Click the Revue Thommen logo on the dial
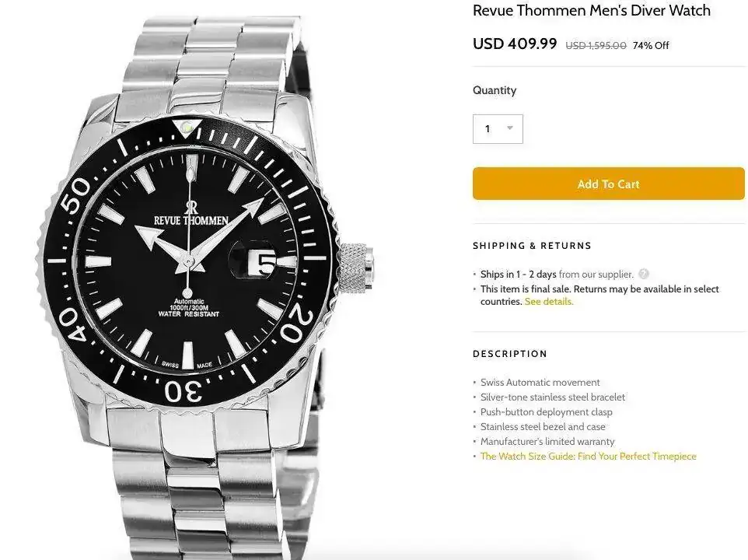 pyautogui.click(x=191, y=215)
